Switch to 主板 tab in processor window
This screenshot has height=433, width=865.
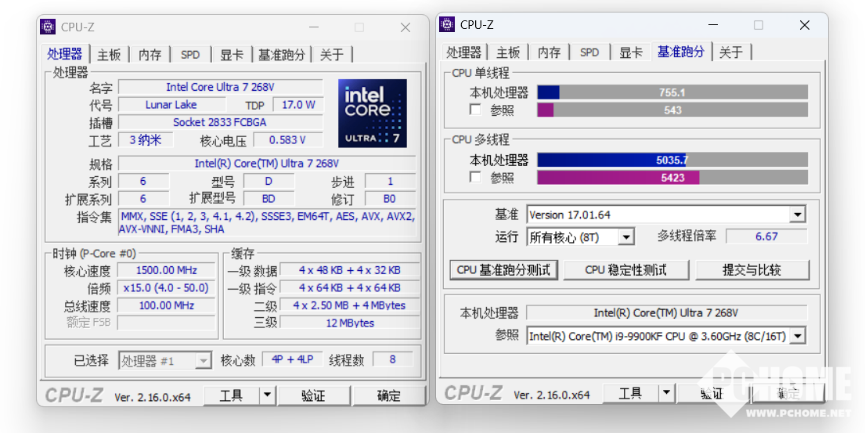pyautogui.click(x=109, y=55)
